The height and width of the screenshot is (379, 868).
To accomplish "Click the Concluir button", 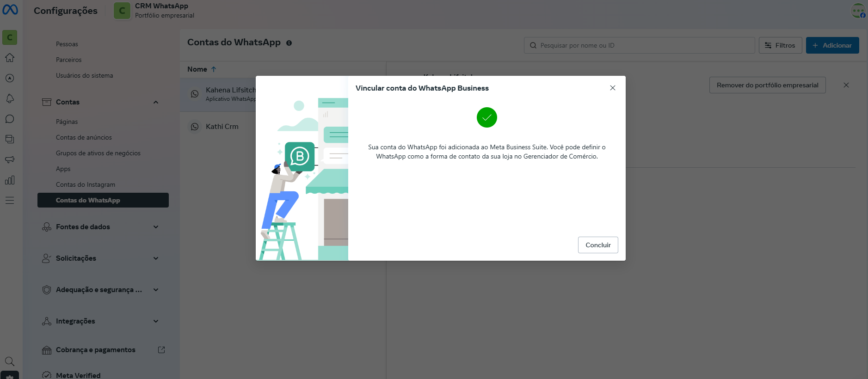I will [597, 245].
